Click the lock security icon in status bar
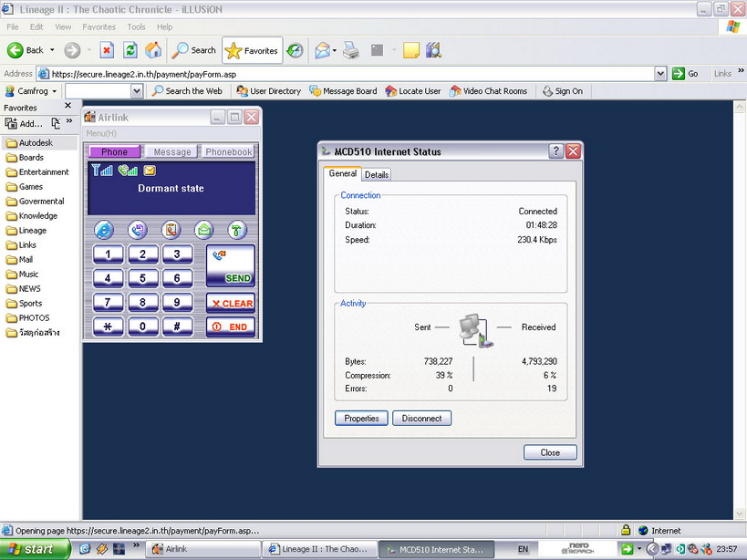This screenshot has height=560, width=747. pyautogui.click(x=626, y=530)
